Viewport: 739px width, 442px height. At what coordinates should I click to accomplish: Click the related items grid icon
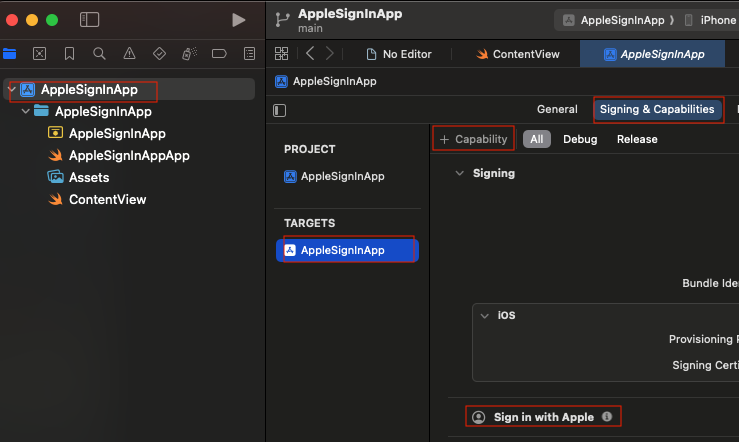point(281,54)
